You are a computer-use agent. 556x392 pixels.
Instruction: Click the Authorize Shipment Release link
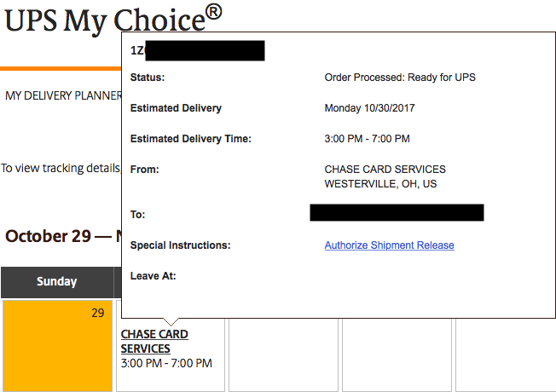pyautogui.click(x=389, y=245)
